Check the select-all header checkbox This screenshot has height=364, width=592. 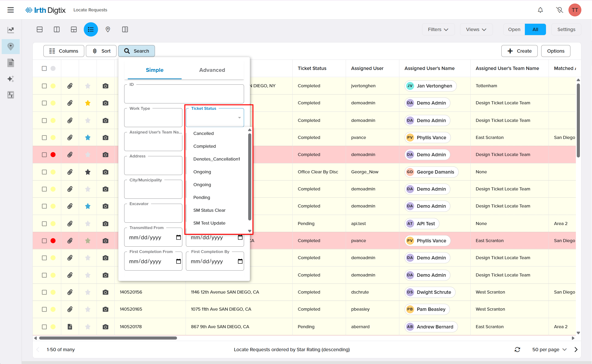click(44, 68)
